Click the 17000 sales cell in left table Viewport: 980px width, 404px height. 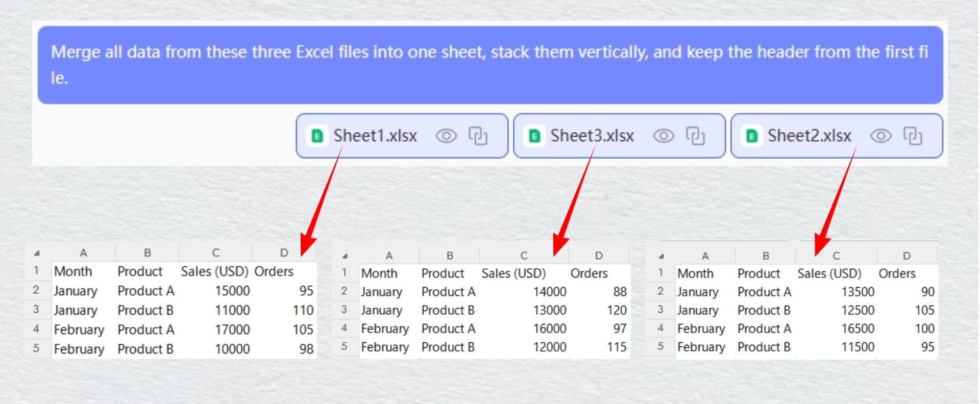tap(232, 330)
